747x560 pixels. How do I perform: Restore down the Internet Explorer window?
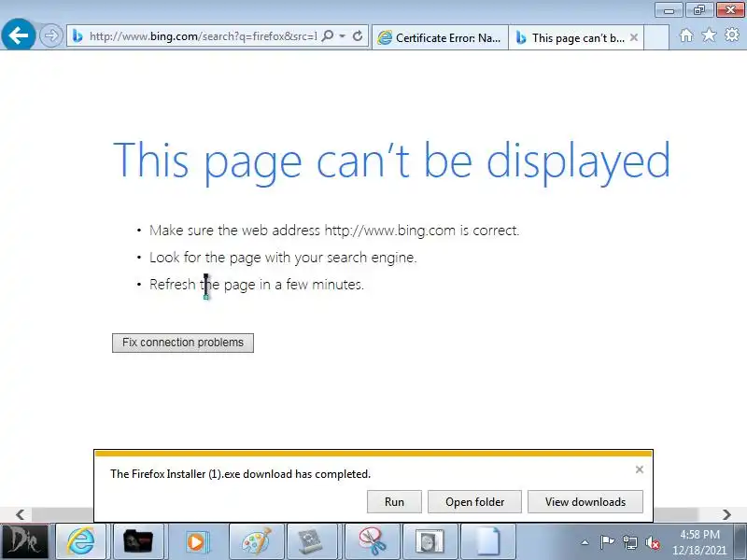(698, 10)
